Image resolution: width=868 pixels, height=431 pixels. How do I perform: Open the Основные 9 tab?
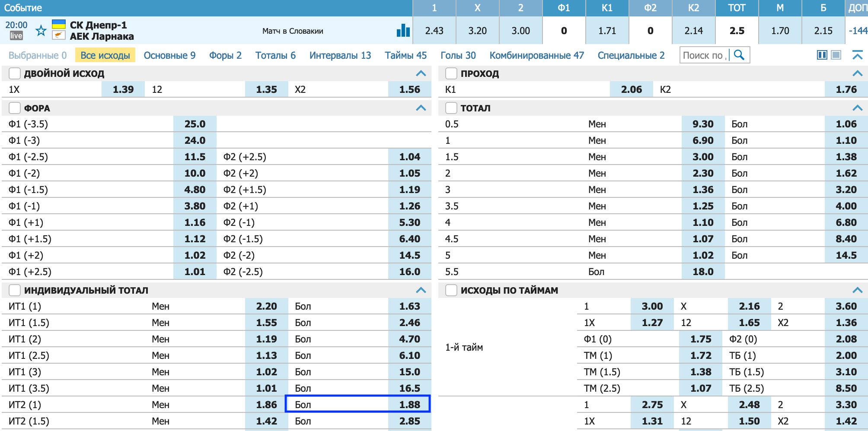coord(169,55)
